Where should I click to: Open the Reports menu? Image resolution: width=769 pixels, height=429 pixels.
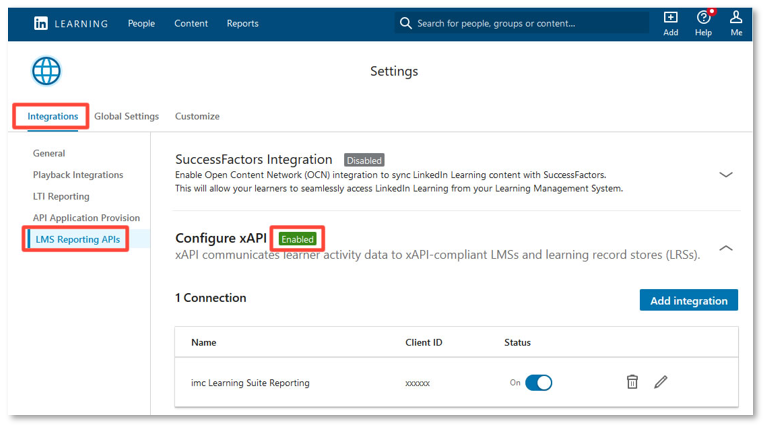242,23
